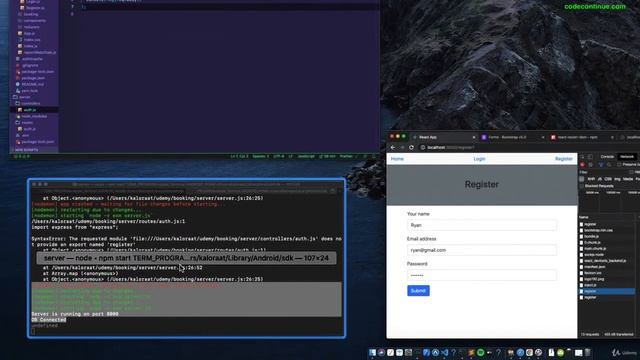Reload the localhost page in browser
This screenshot has height=360, width=640.
pyautogui.click(x=411, y=147)
